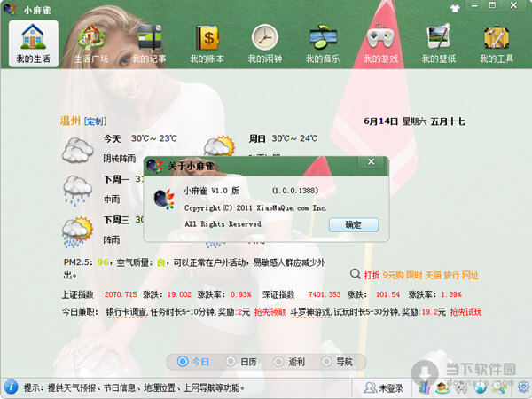
Task: Click the 抢先试玩 link
Action: tap(465, 312)
